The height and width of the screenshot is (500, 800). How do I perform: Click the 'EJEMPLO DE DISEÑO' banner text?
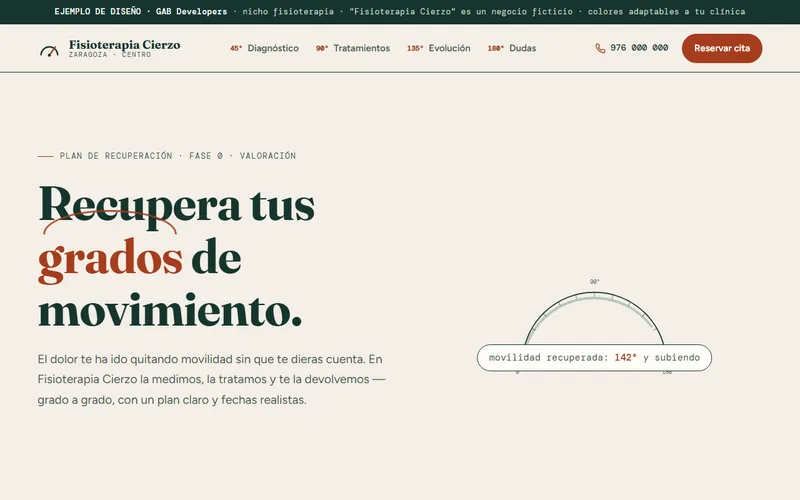point(97,11)
